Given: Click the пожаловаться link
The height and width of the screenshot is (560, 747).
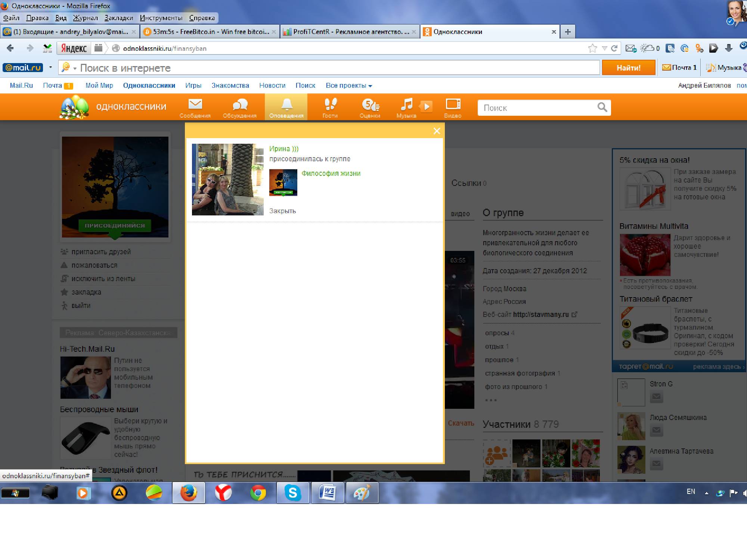Looking at the screenshot, I should 94,265.
